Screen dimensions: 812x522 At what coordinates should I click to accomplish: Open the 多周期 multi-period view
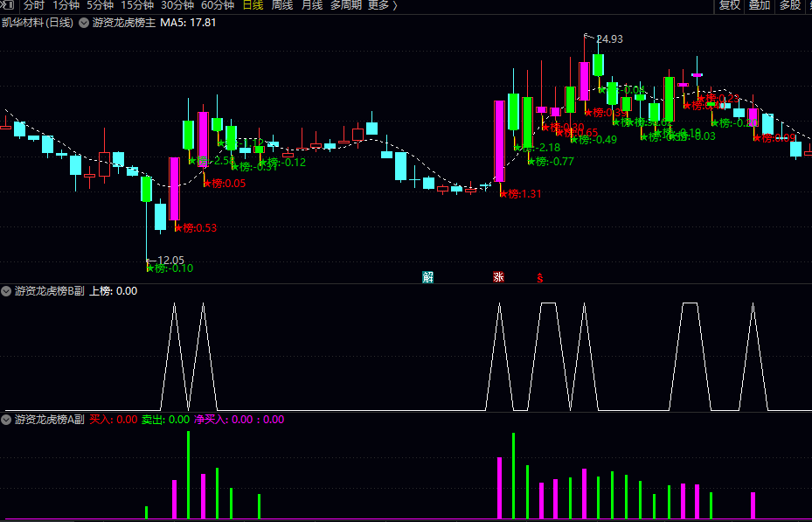click(346, 6)
